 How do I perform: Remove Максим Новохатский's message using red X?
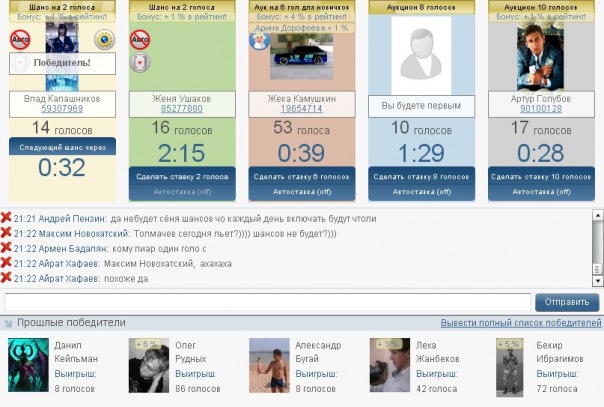pyautogui.click(x=6, y=232)
